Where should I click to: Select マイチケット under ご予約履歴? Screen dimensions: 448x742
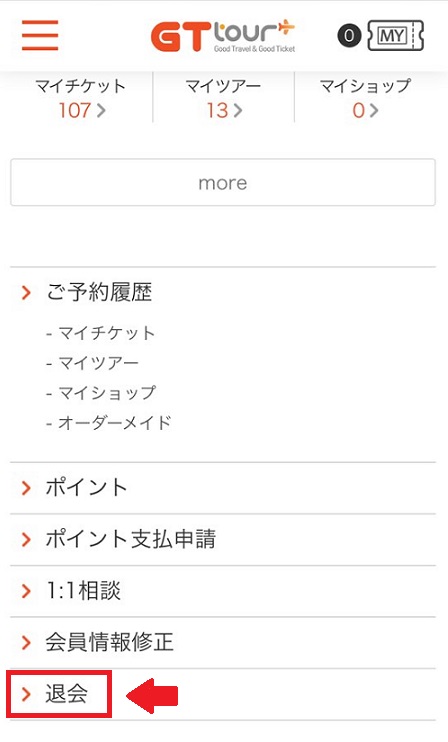coord(100,333)
